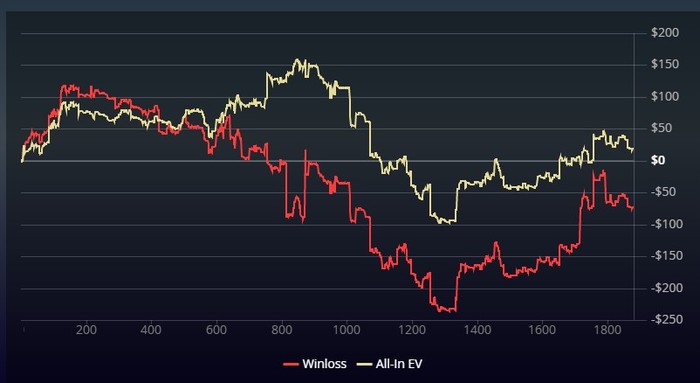Viewport: 700px width, 383px height.
Task: Click the 600 hands x-axis tick
Action: coord(217,330)
